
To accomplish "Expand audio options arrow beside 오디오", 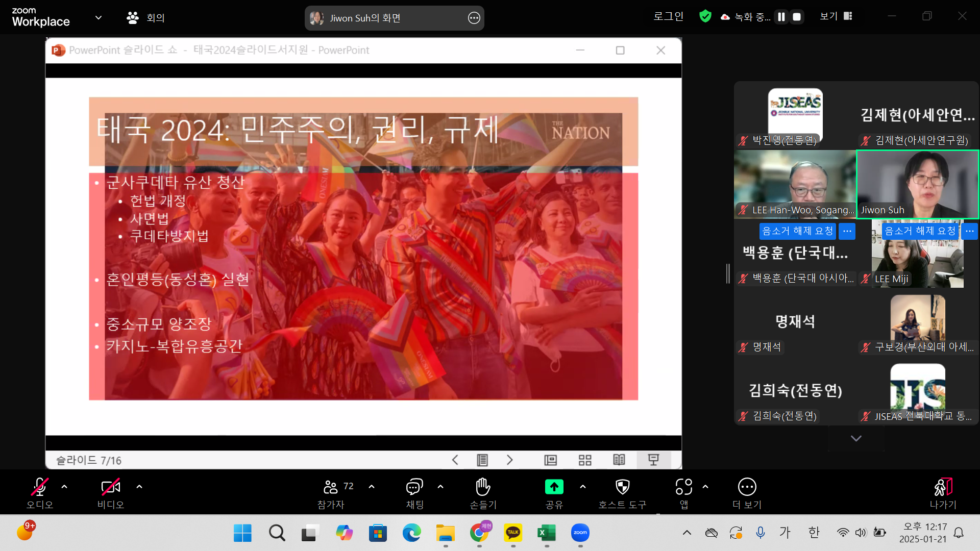I will tap(64, 487).
